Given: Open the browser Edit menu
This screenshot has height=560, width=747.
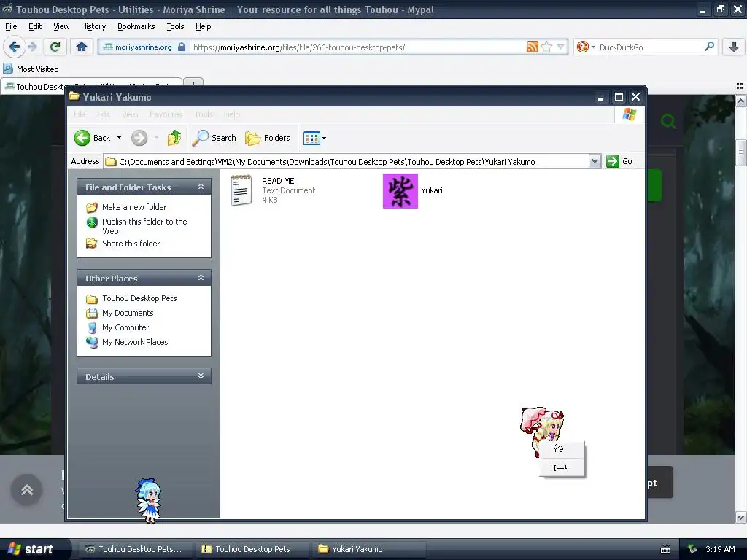Looking at the screenshot, I should (35, 26).
